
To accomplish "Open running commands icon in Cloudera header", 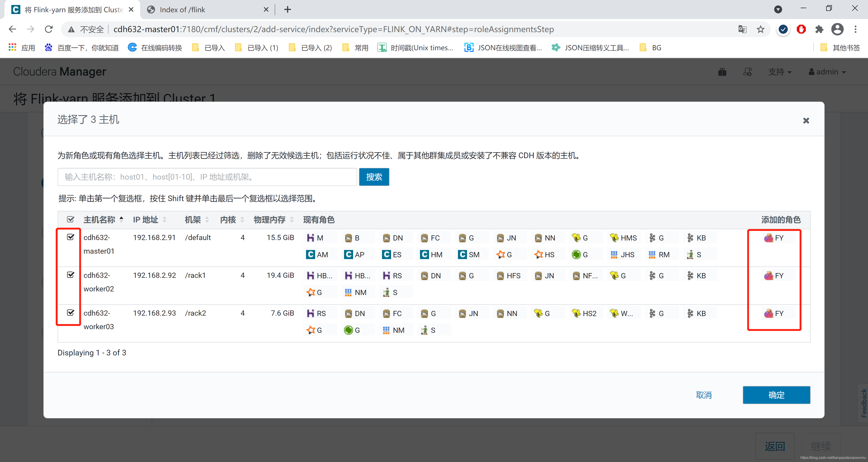I will (x=747, y=72).
